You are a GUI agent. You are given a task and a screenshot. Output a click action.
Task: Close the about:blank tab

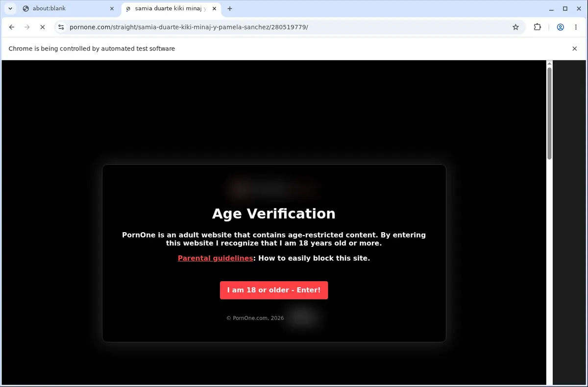click(x=112, y=8)
